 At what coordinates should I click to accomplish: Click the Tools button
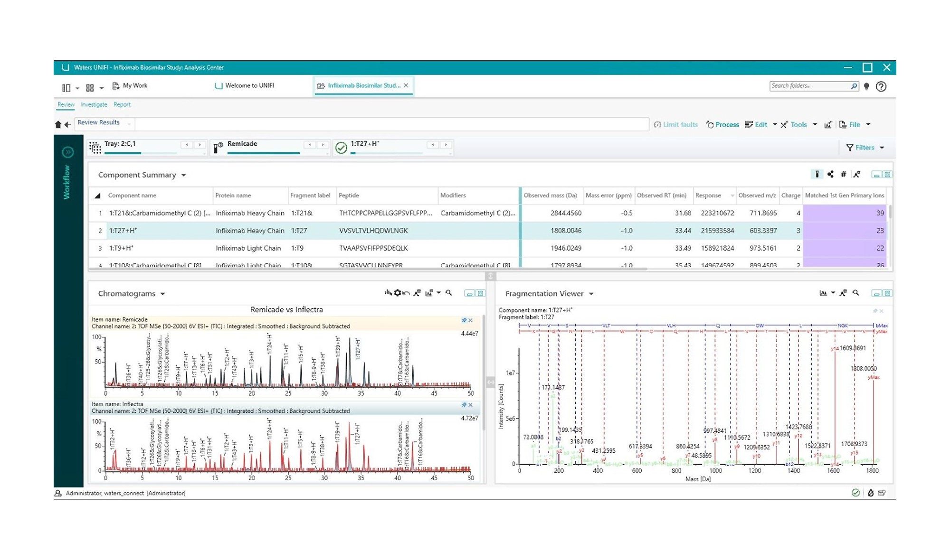pos(794,125)
